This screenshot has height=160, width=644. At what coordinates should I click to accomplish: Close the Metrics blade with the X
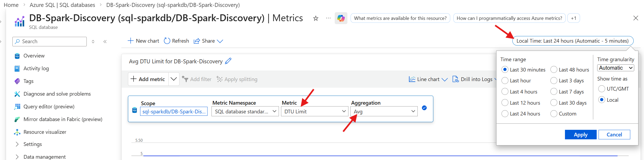pyautogui.click(x=636, y=18)
